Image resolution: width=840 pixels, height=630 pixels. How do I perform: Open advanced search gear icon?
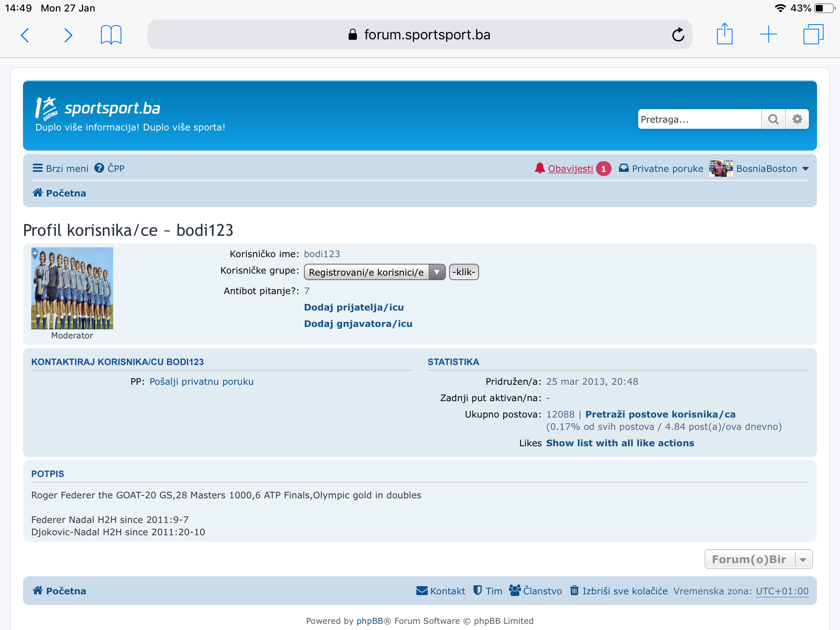797,119
